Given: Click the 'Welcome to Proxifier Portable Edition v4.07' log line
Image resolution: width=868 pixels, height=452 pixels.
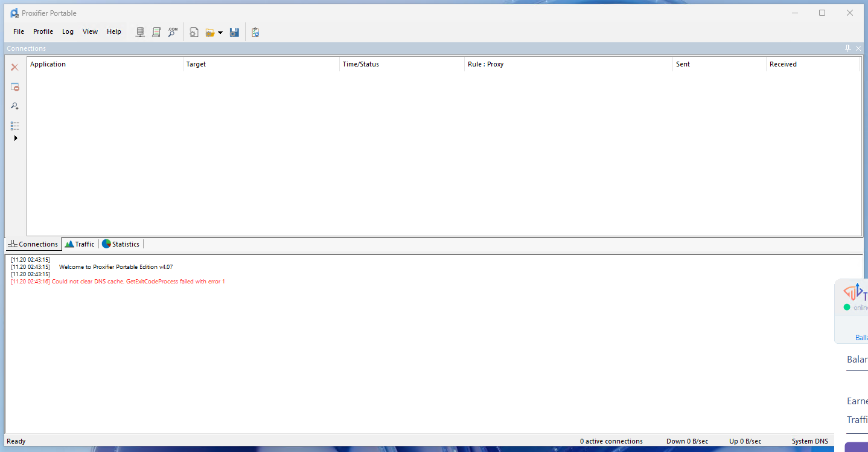Looking at the screenshot, I should click(x=116, y=267).
